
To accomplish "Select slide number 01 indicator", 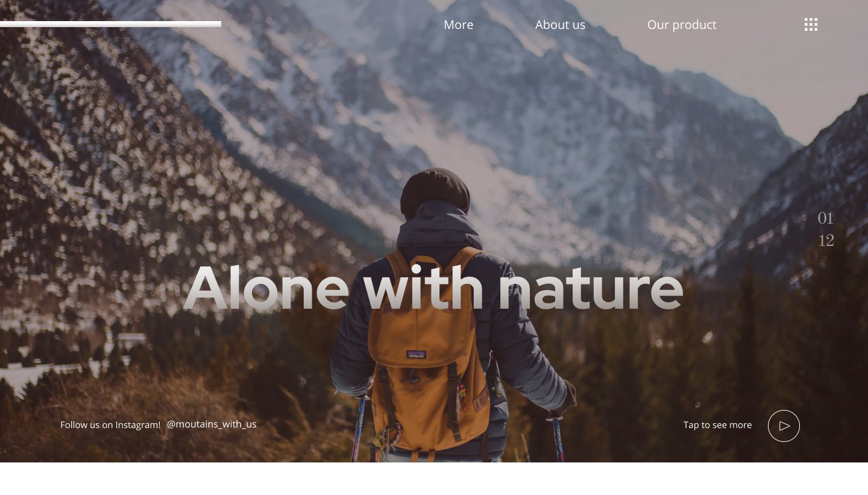I will [x=825, y=218].
